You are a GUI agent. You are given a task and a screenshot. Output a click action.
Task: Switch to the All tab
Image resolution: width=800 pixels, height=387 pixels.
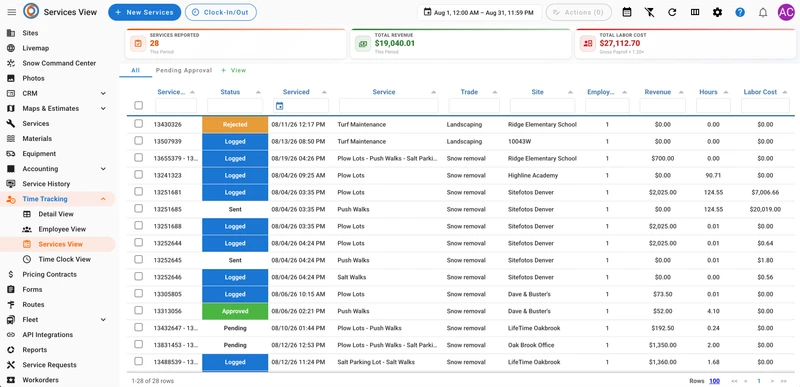click(x=135, y=70)
